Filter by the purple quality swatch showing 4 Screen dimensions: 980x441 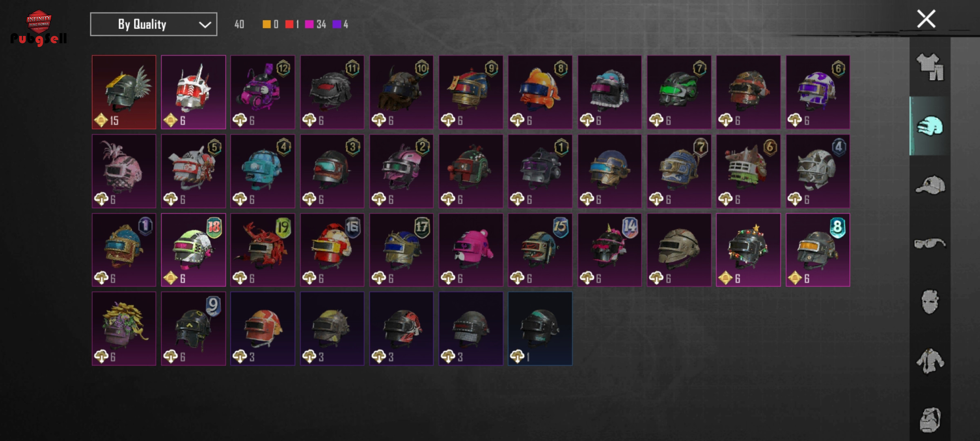point(337,24)
